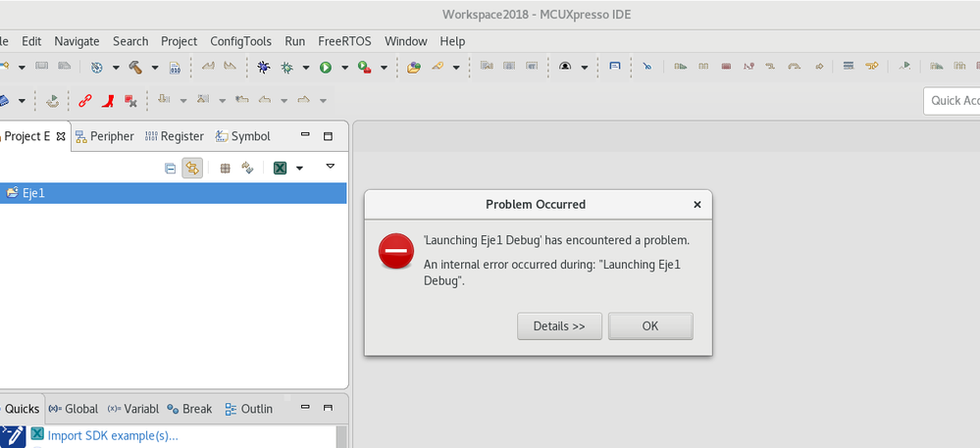980x448 pixels.
Task: Click the red boot icon
Action: click(x=108, y=100)
